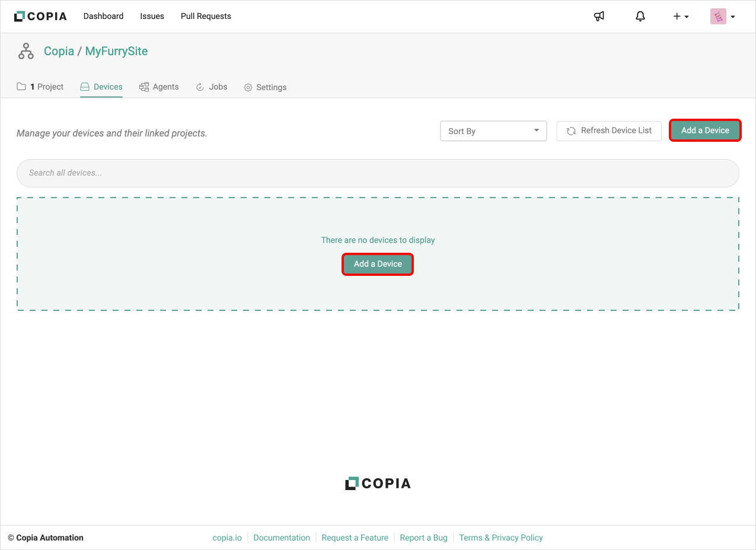
Task: Select the 1 Project tab
Action: [40, 87]
